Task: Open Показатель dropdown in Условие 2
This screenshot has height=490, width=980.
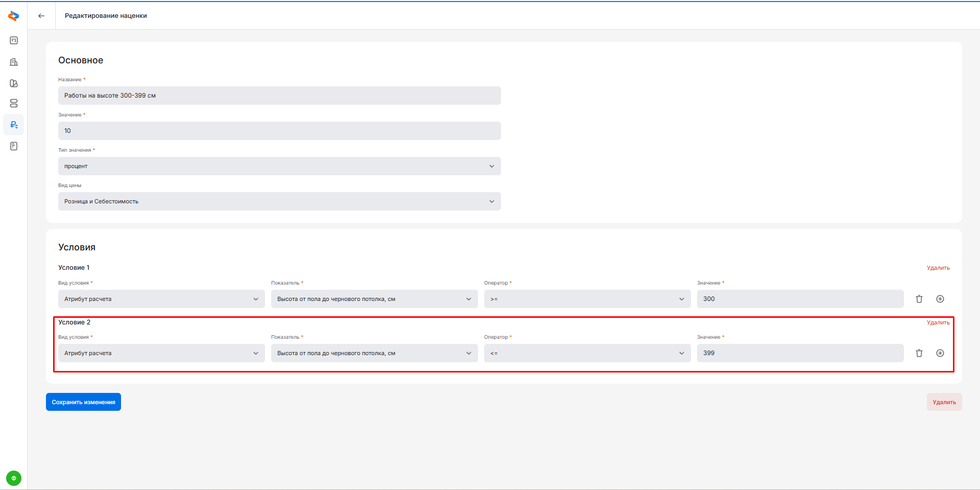Action: click(374, 353)
